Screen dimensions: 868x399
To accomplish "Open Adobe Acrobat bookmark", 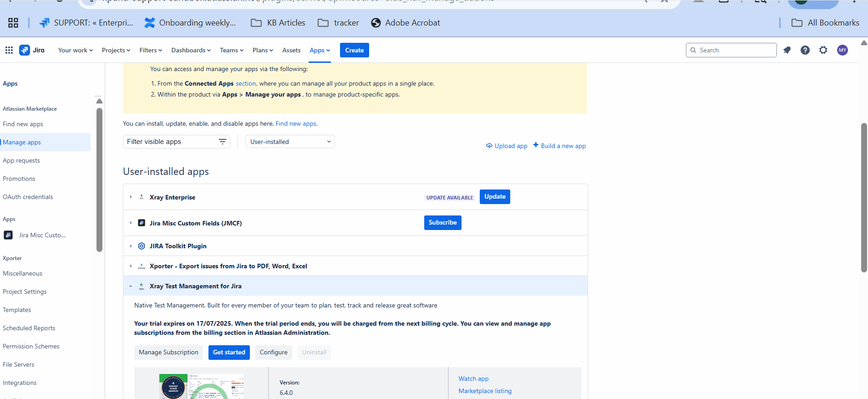I will [x=406, y=23].
